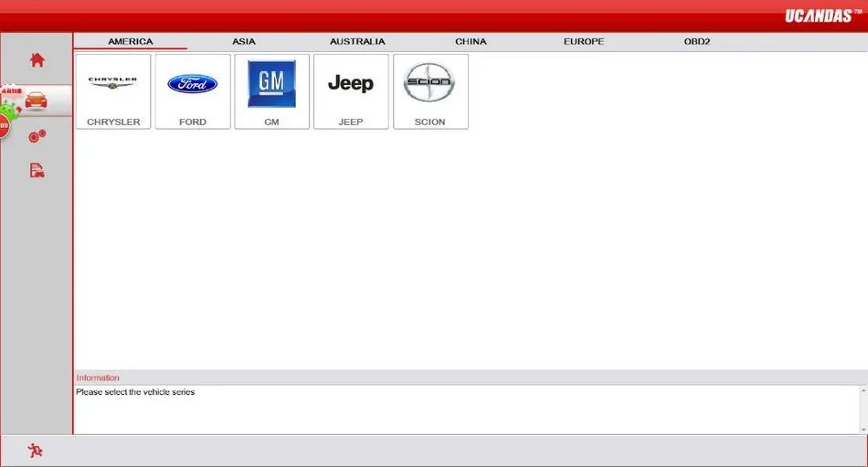Switch to the AMERICA tab
Screen dimensions: 868x467
(x=131, y=41)
